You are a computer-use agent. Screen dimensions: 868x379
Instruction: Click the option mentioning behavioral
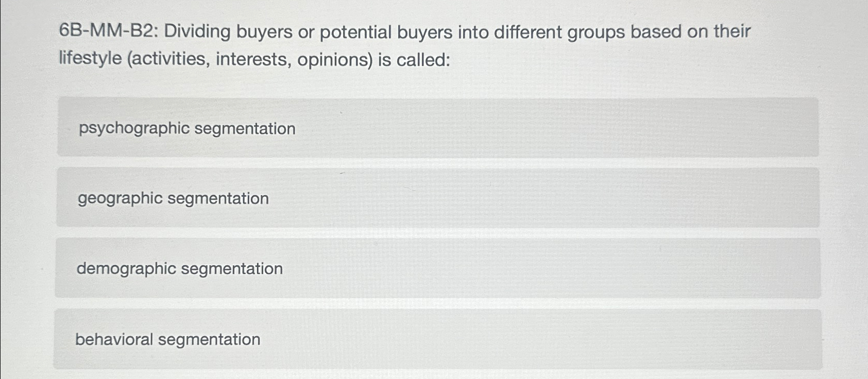167,338
